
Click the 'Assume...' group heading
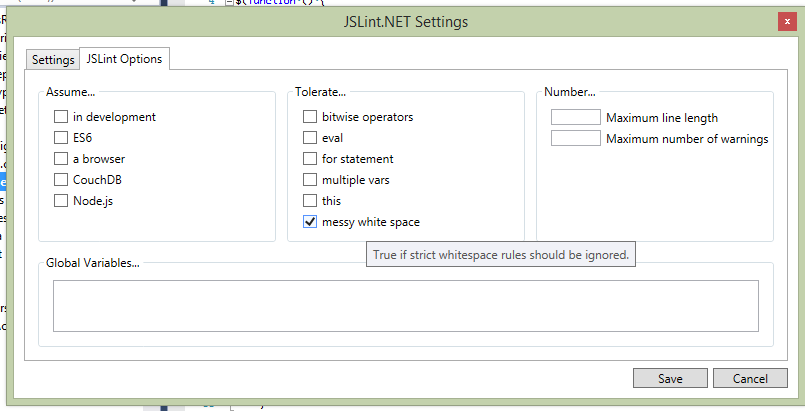70,92
